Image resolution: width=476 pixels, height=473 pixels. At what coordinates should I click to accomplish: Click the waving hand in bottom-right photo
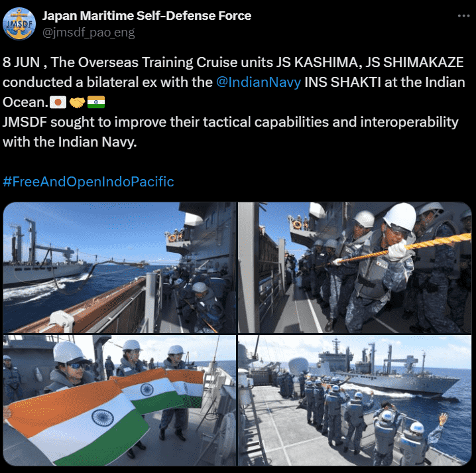(x=443, y=419)
